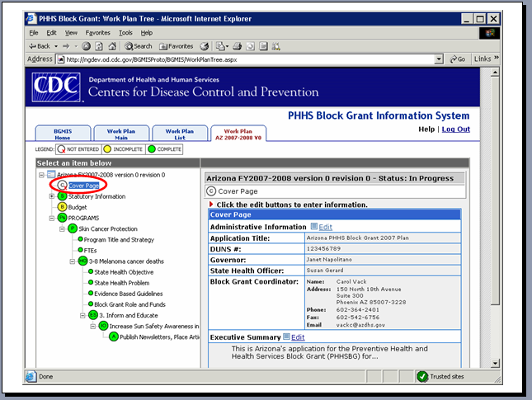Viewport: 532px width, 400px height.
Task: Click the edit icon beside Executive Summary
Action: pyautogui.click(x=286, y=336)
